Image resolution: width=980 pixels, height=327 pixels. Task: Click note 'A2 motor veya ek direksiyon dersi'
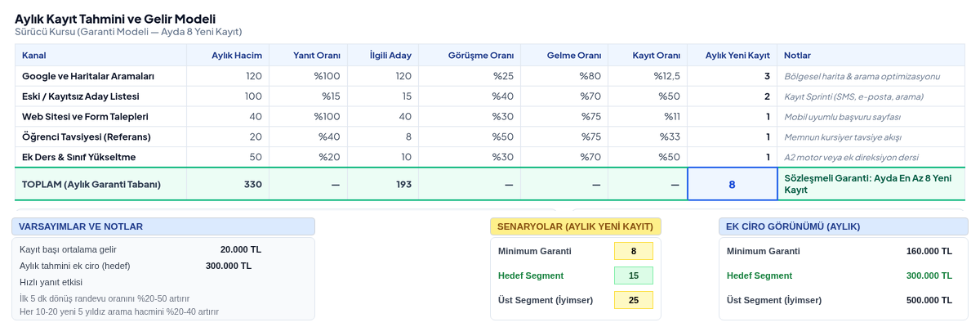point(851,157)
